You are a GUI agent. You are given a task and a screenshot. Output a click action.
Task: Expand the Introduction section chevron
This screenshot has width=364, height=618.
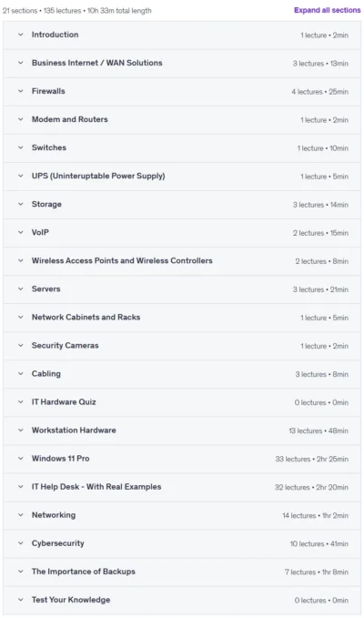[21, 35]
